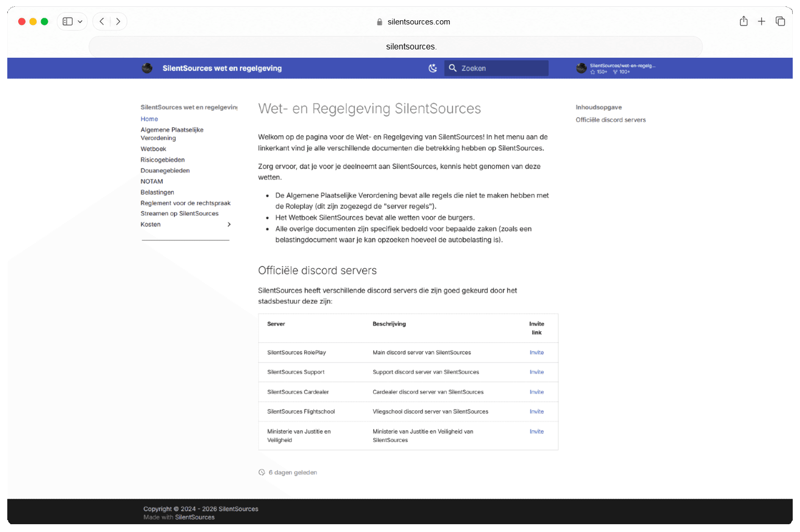800x532 pixels.
Task: Open Algemene Plaatselijke Verordening page
Action: coord(172,134)
